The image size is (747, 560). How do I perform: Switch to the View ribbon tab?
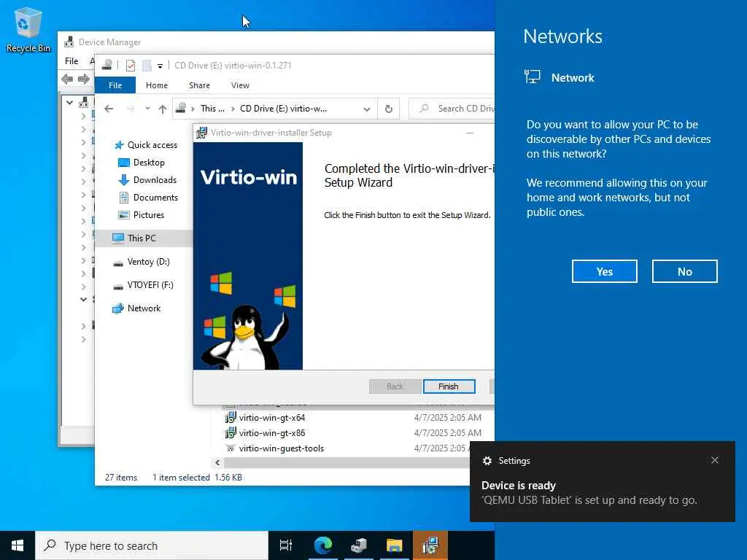coord(240,85)
